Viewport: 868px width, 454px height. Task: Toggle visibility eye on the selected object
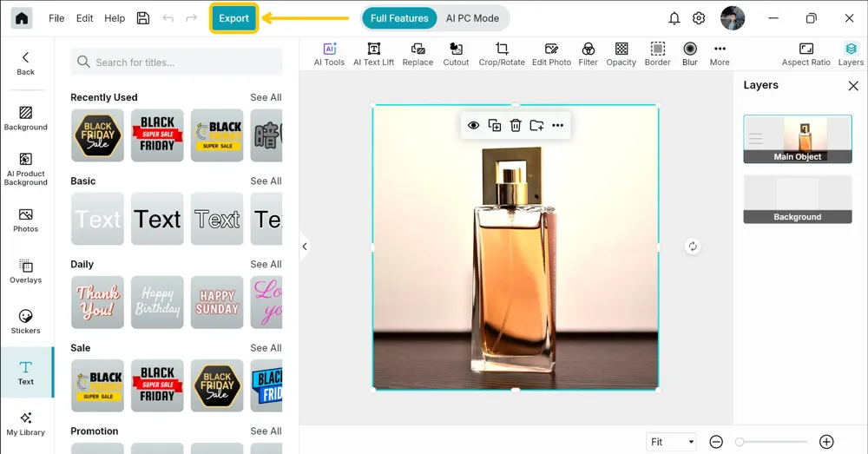(473, 126)
